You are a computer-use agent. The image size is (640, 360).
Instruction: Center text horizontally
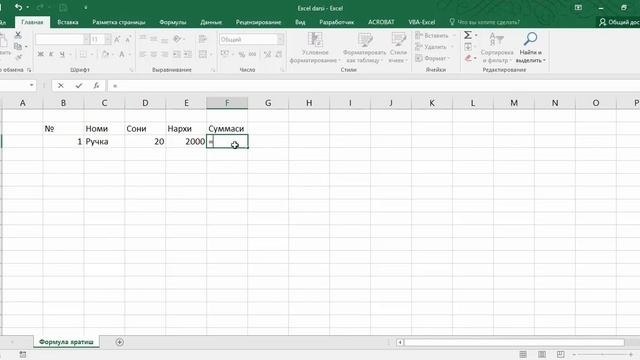[153, 54]
